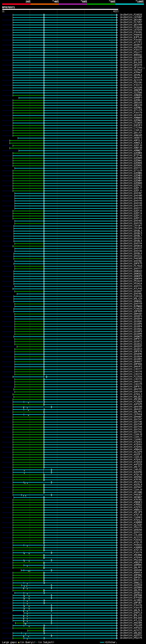Open hit UniRef100_P23569

tap(131, 402)
